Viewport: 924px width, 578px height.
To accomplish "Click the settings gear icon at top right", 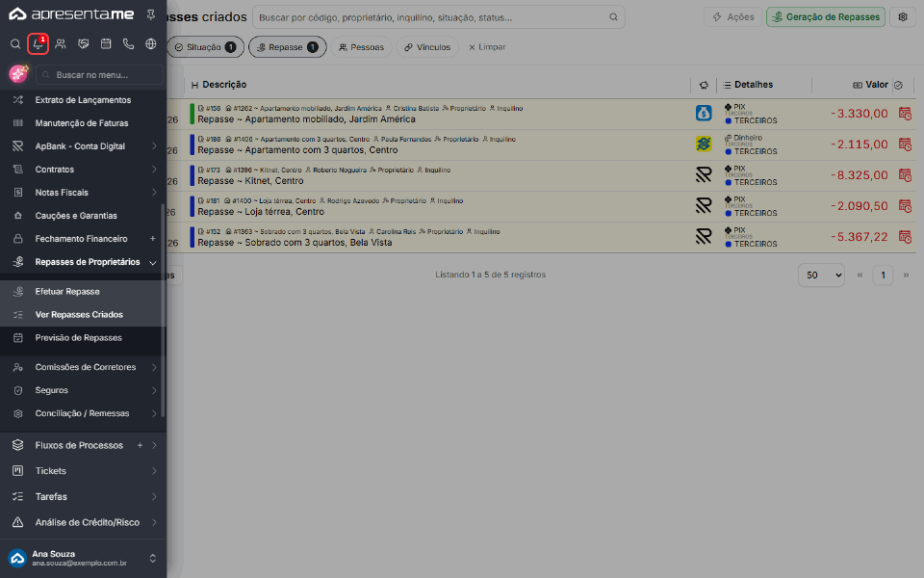I will (x=902, y=17).
